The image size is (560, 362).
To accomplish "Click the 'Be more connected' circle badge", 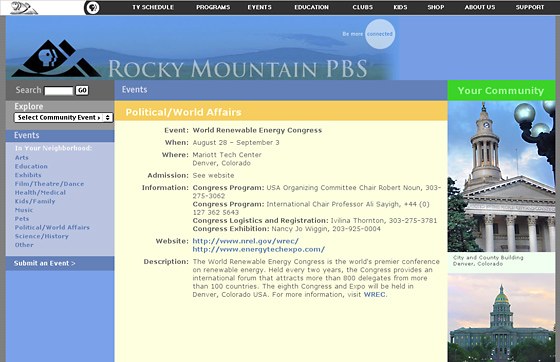I will (380, 34).
